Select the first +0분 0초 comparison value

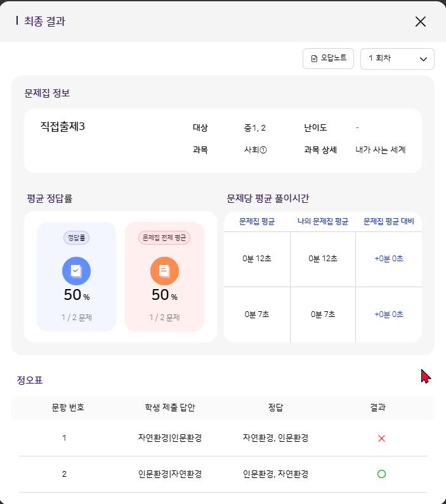click(x=388, y=259)
